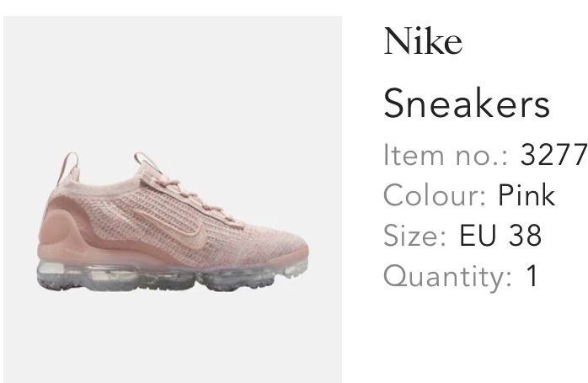Select the Pink colour value
The height and width of the screenshot is (383, 588).
click(527, 195)
